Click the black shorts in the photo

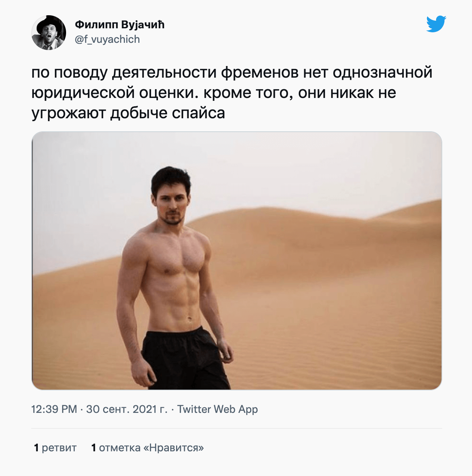coord(185,357)
